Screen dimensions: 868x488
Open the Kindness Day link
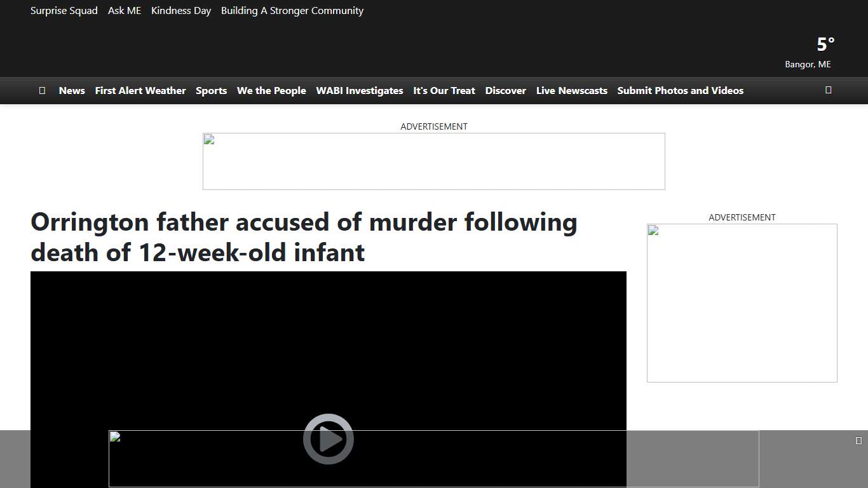(x=181, y=11)
